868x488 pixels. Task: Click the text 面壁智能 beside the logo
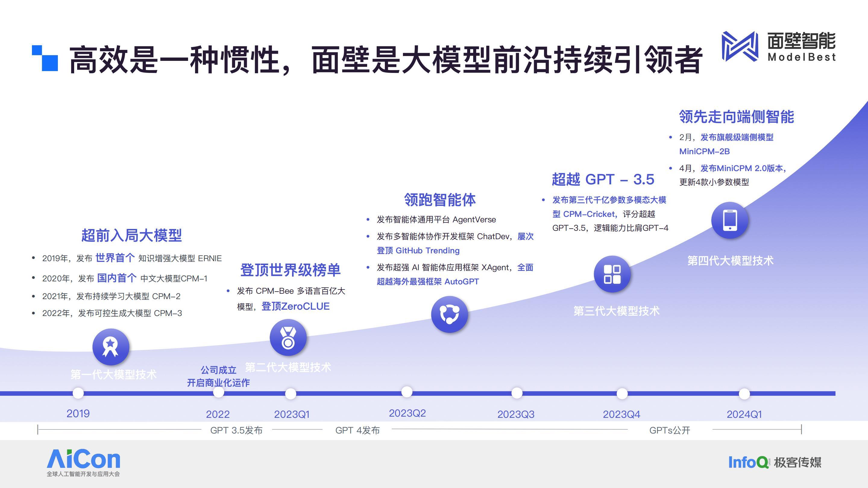(x=801, y=41)
